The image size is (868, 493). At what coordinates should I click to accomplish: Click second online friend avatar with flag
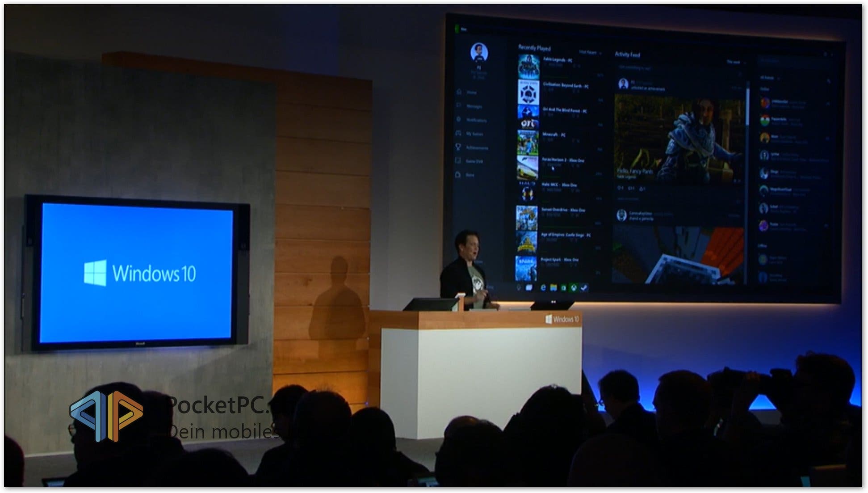pyautogui.click(x=765, y=121)
